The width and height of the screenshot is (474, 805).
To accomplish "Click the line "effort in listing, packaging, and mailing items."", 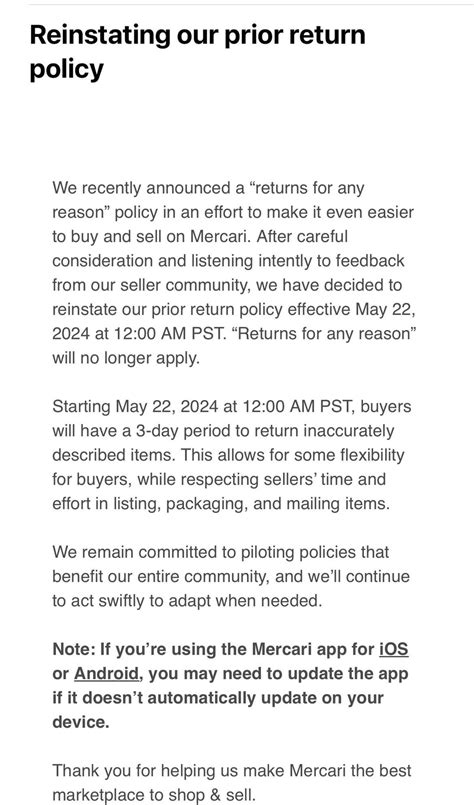I will point(221,504).
